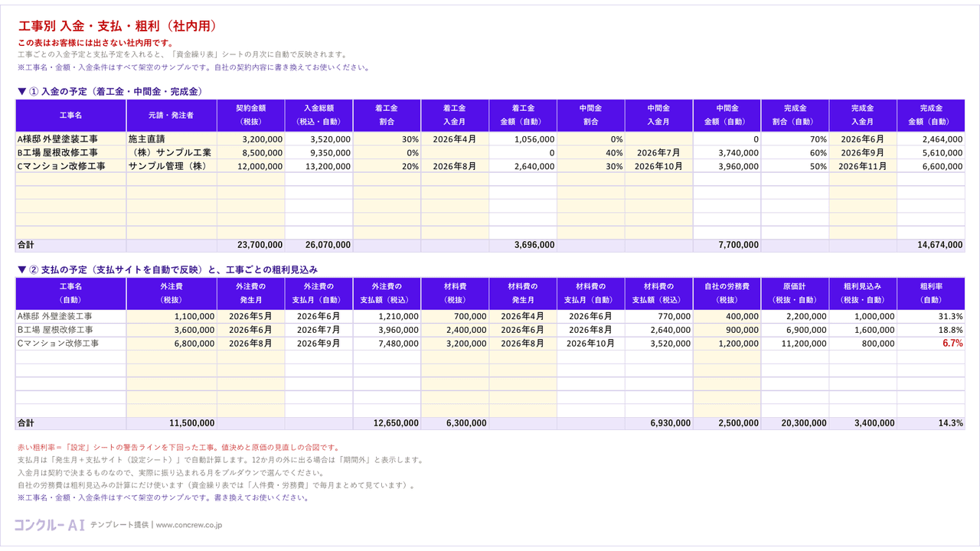
Task: Select the sheet title 工事別 入金・支払・粗利（社内用）
Action: coord(117,26)
